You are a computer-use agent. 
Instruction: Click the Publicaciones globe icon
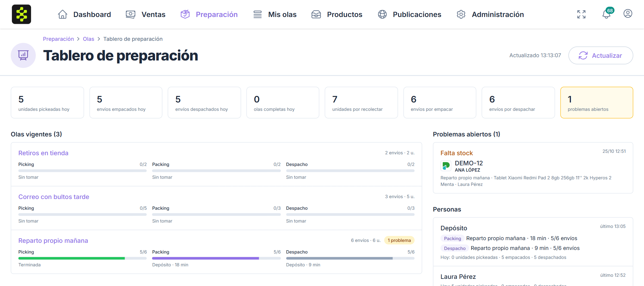point(382,14)
